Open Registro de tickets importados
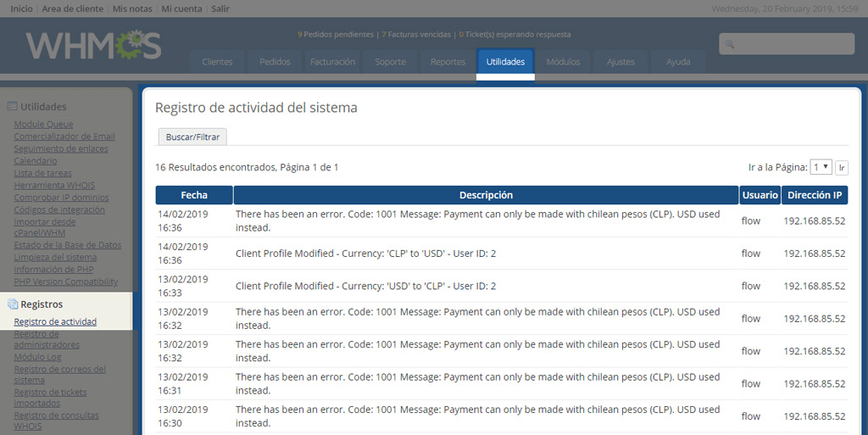Screen dimensions: 868x435 point(50,398)
